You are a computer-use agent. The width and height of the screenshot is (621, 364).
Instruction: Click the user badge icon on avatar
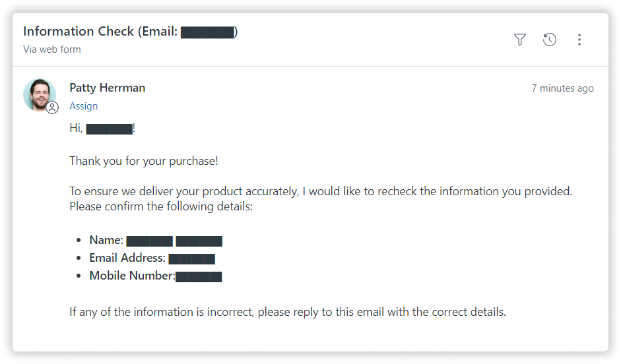point(53,107)
